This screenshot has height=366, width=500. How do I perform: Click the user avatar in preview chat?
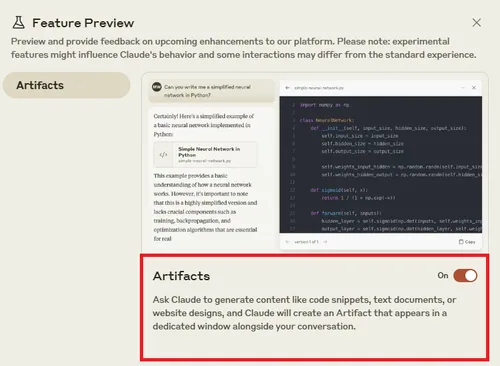click(157, 87)
